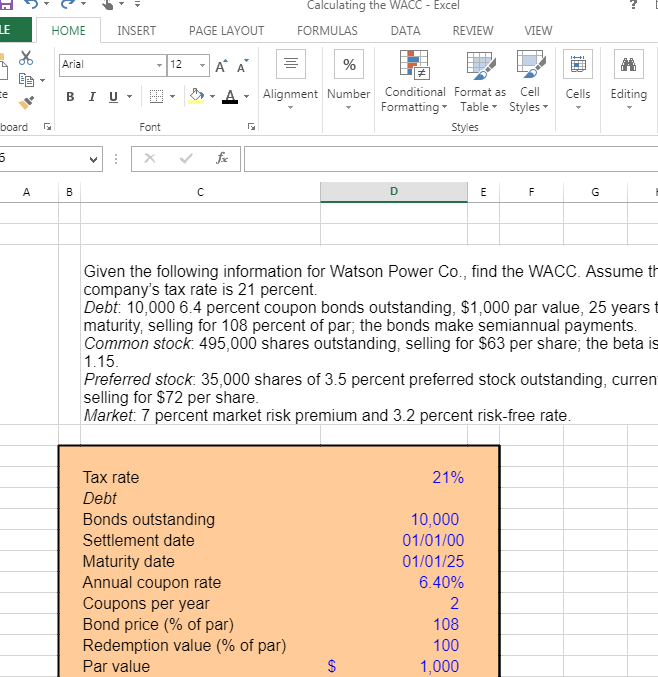Open Customize Quick Access Toolbar arrow
The height and width of the screenshot is (677, 658).
coord(137,4)
